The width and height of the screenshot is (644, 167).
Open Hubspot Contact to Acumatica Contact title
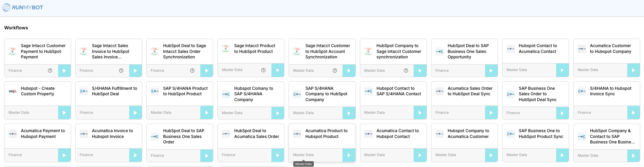(x=538, y=48)
